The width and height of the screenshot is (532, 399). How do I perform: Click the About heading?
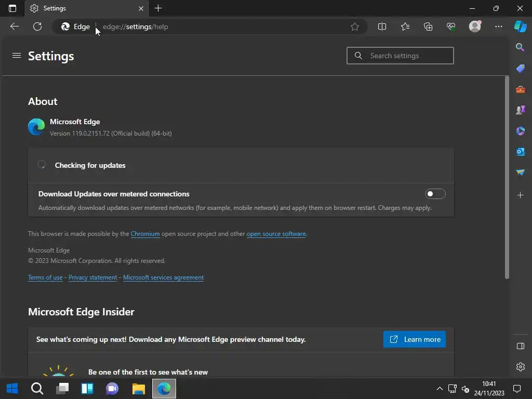[x=43, y=101]
